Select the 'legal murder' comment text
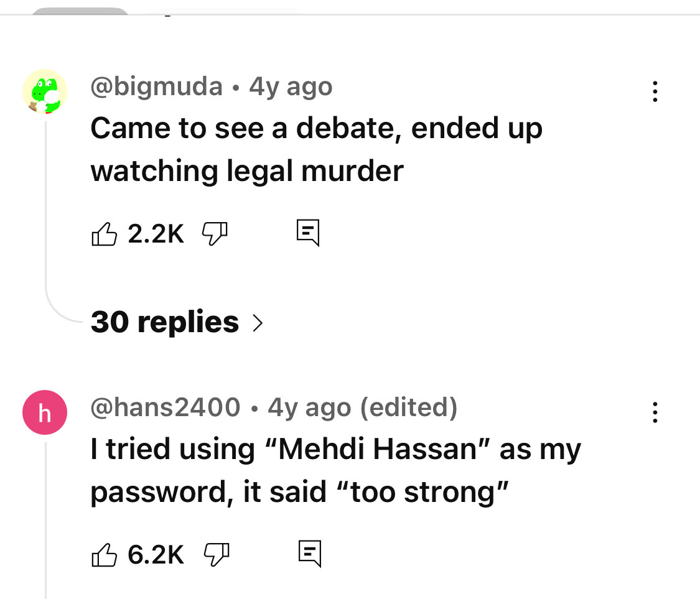The width and height of the screenshot is (700, 599). coord(316,149)
